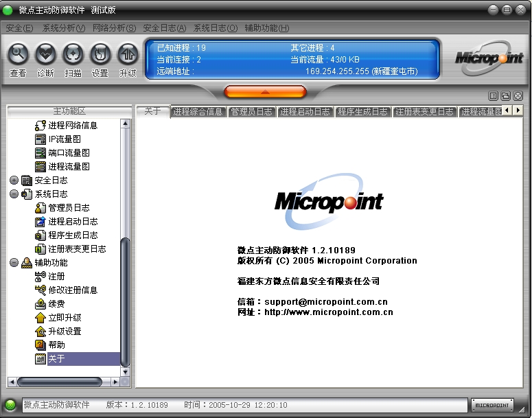Screen dimensions: 532x418
Task: Click the 主功能区 panel header
Action: [69, 111]
